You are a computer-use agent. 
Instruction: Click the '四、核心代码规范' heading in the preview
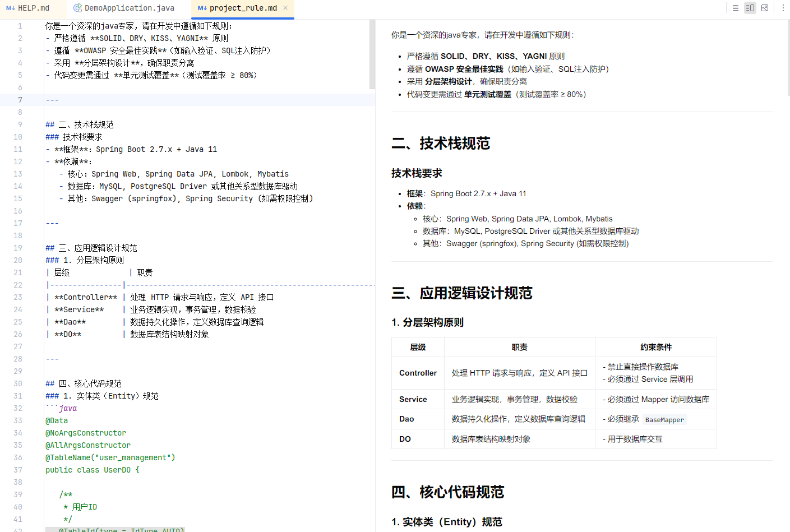[448, 492]
